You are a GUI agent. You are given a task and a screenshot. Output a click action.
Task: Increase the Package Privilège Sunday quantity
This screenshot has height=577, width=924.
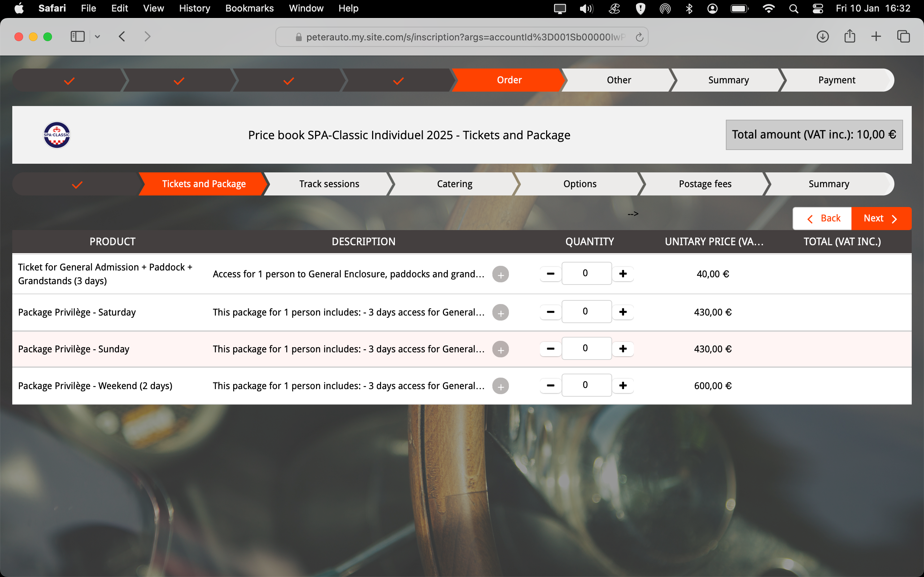623,348
